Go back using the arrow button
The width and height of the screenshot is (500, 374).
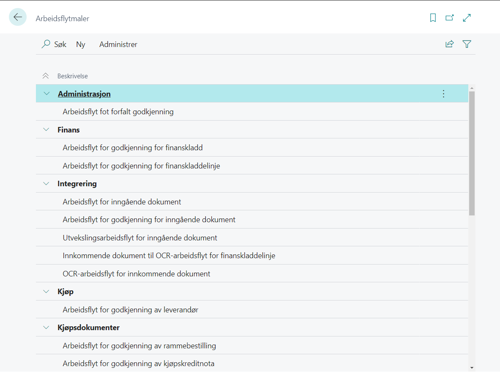17,17
